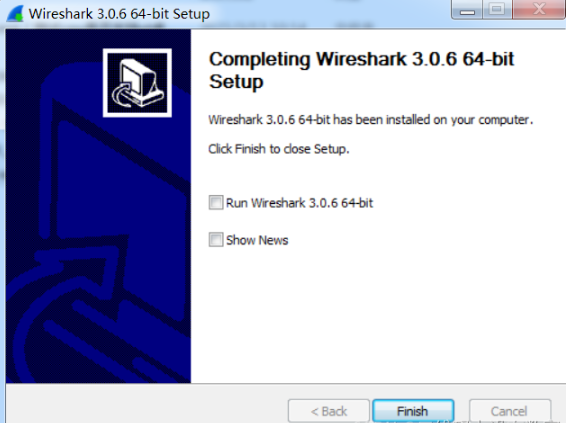The height and width of the screenshot is (423, 566).
Task: Click the blue installer sidebar banner artwork
Action: click(98, 206)
